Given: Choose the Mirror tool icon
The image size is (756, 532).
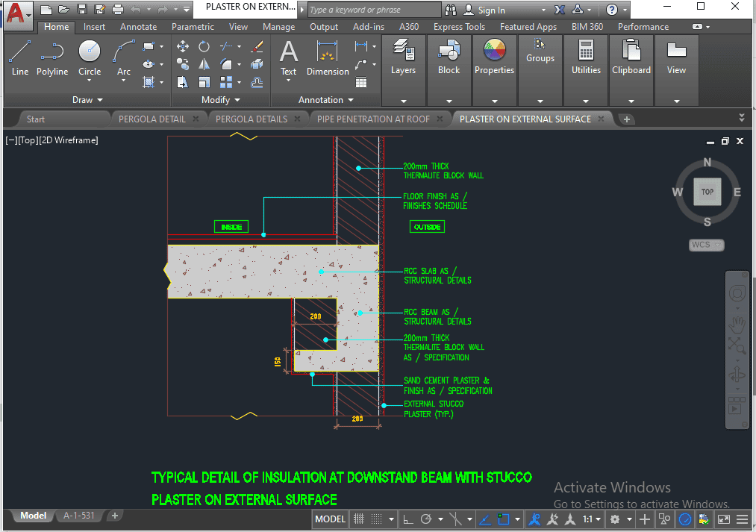Looking at the screenshot, I should (x=204, y=65).
